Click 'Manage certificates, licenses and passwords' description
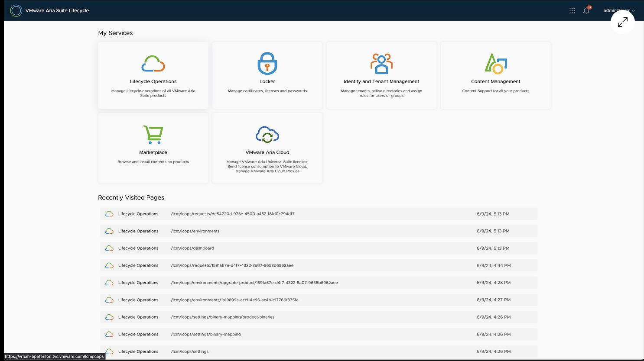Screen dimensions: 644x361 pos(267,91)
